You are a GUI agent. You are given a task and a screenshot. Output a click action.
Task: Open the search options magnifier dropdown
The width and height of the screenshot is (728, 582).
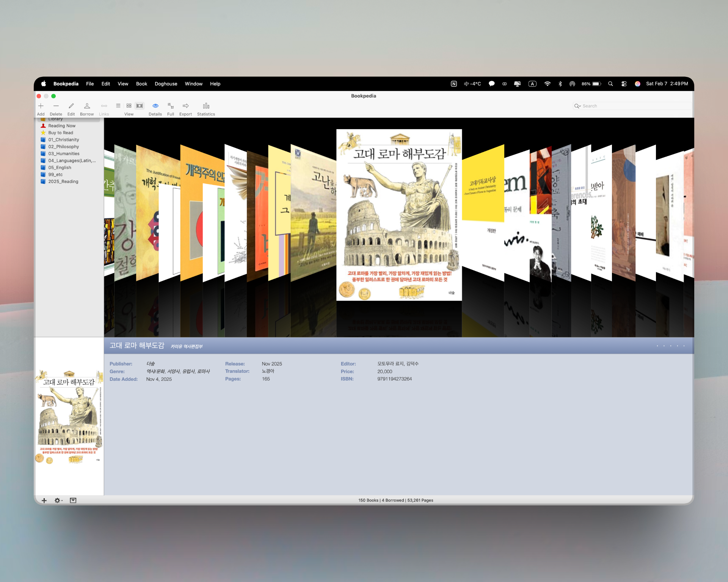pos(577,106)
